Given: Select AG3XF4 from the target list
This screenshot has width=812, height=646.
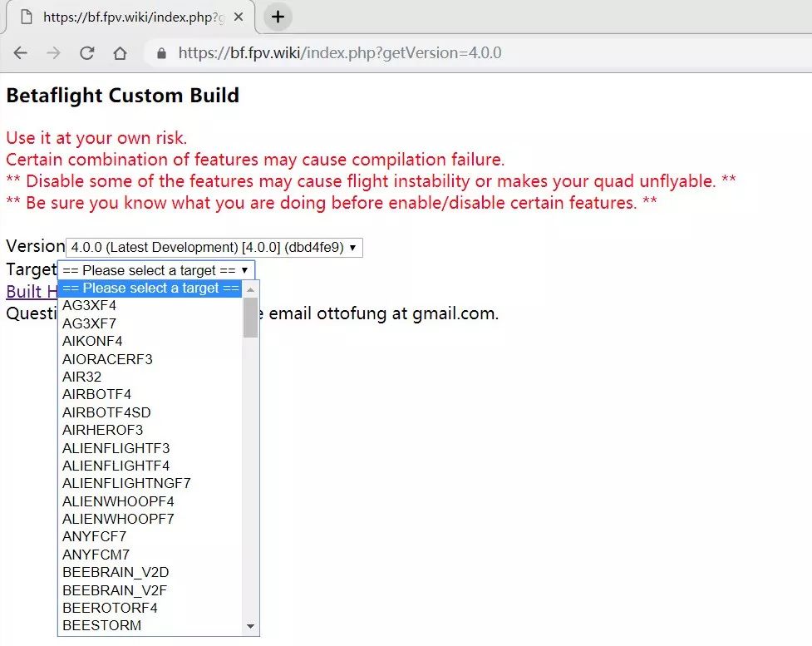Looking at the screenshot, I should [150, 305].
